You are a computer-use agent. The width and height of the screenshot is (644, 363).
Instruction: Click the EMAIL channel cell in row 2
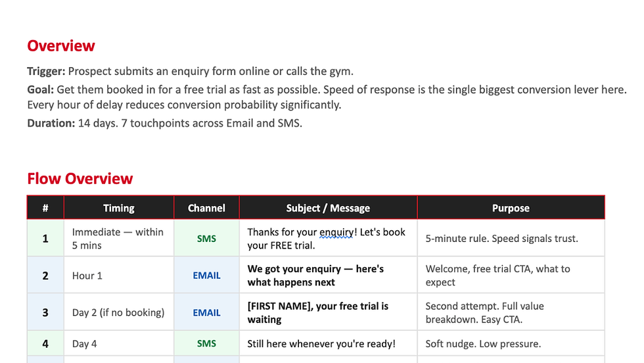(206, 276)
